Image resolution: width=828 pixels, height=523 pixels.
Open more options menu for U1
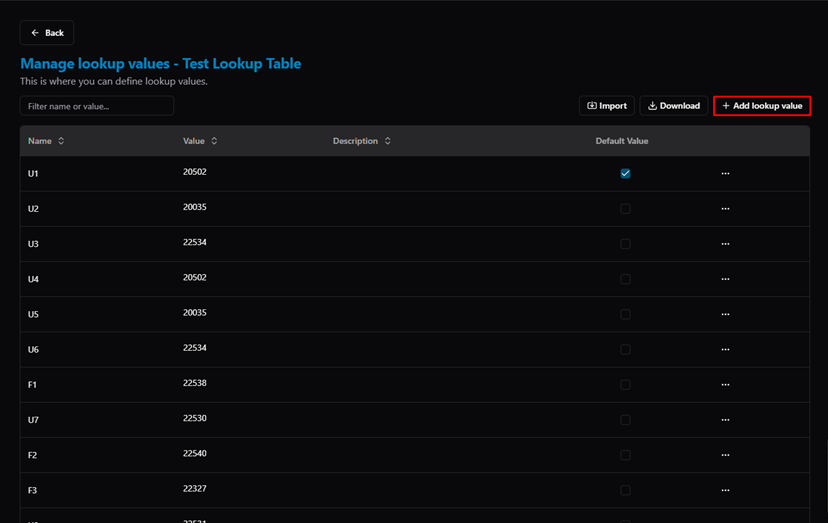click(x=725, y=173)
